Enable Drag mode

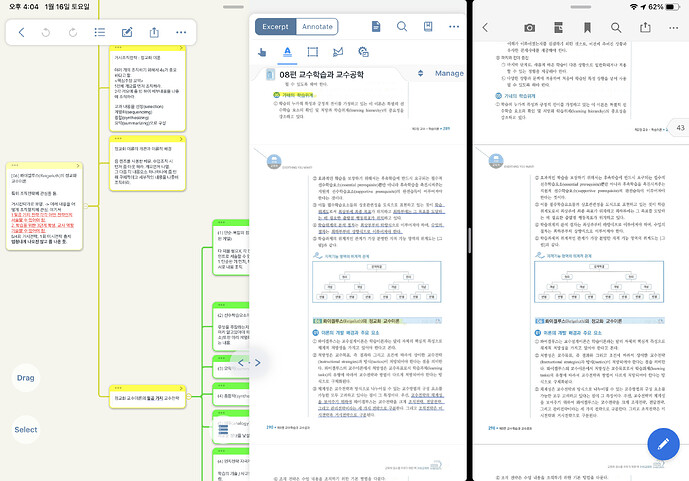(x=25, y=378)
